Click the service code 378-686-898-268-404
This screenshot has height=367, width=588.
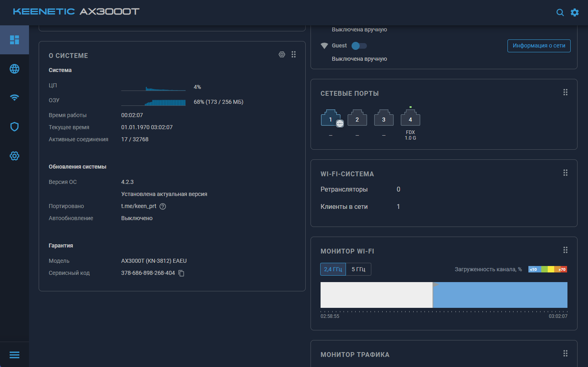pos(148,273)
